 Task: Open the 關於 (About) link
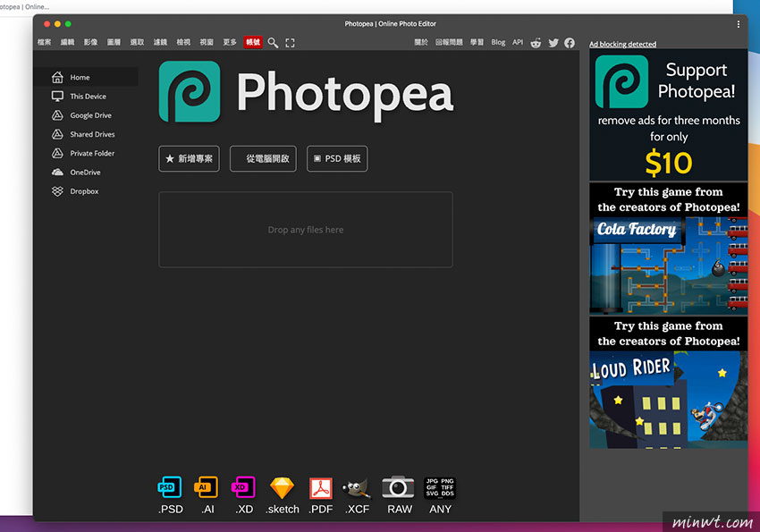click(x=421, y=42)
